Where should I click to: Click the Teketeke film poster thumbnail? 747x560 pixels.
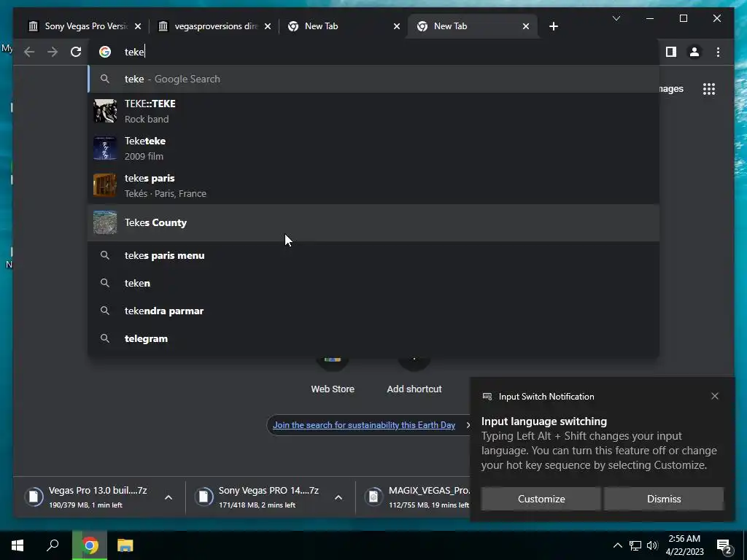pyautogui.click(x=105, y=148)
